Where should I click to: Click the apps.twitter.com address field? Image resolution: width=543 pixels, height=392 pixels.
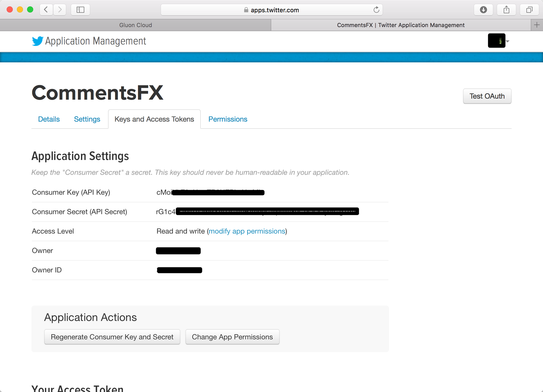click(x=272, y=10)
